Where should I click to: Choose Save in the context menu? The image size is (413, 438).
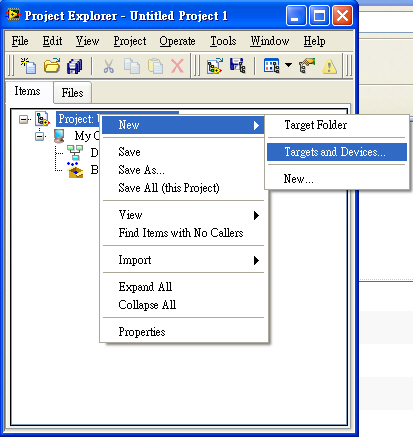[183, 152]
